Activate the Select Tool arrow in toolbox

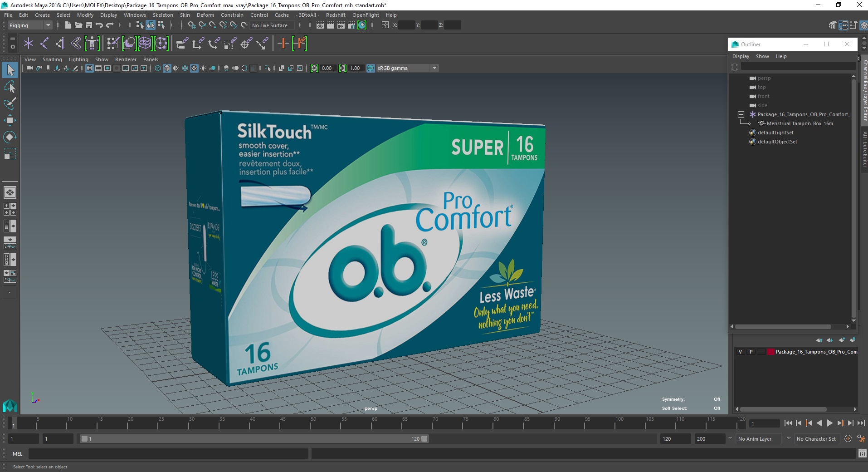(10, 70)
